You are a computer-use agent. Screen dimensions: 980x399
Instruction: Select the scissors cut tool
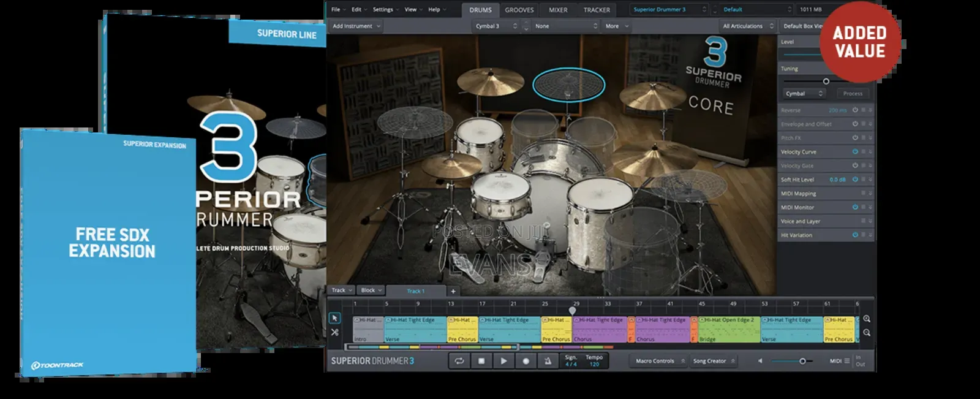click(334, 332)
